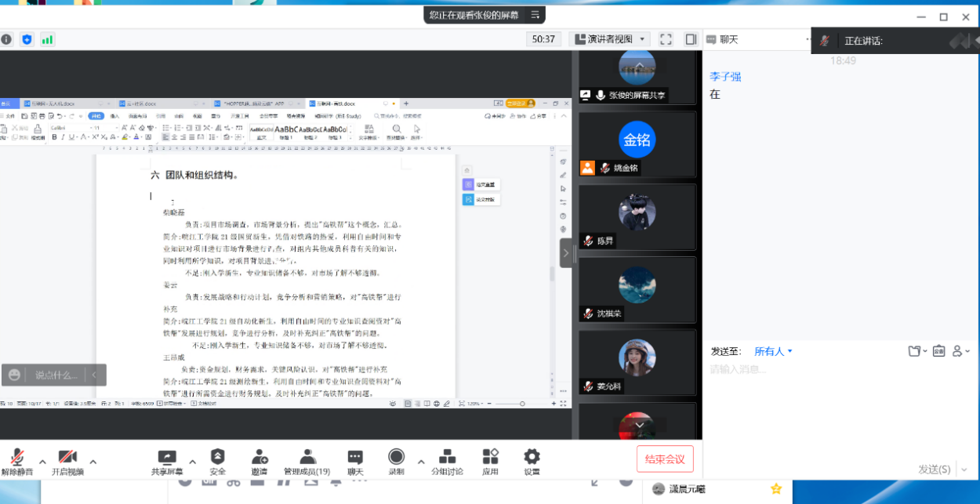Open 分组讨论 breakout rooms
The width and height of the screenshot is (980, 504).
click(447, 458)
